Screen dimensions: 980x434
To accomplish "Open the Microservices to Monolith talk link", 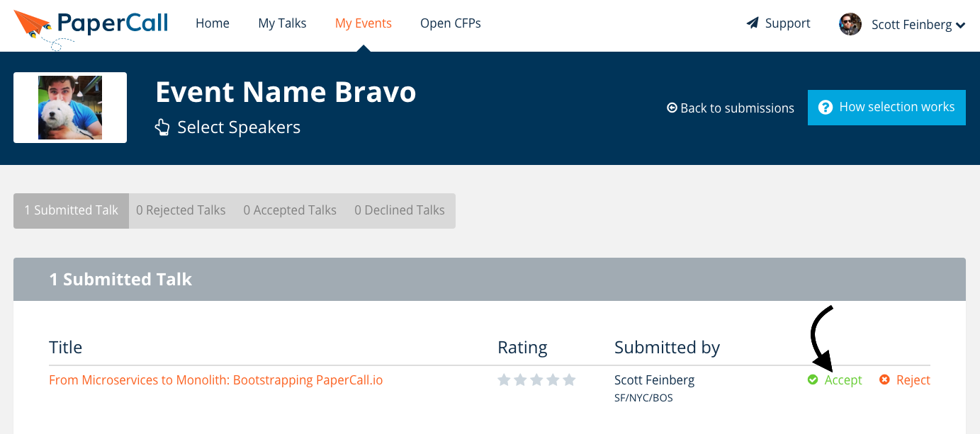I will pyautogui.click(x=215, y=380).
